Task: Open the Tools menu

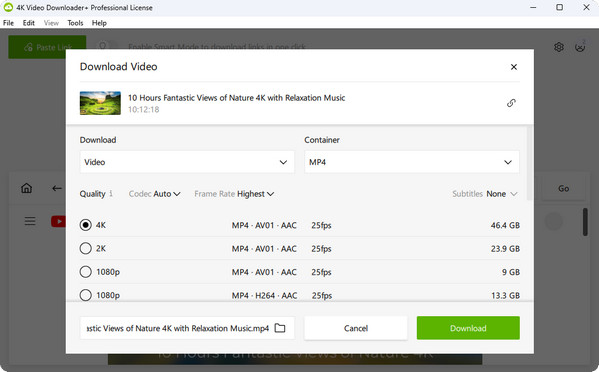Action: click(x=75, y=23)
